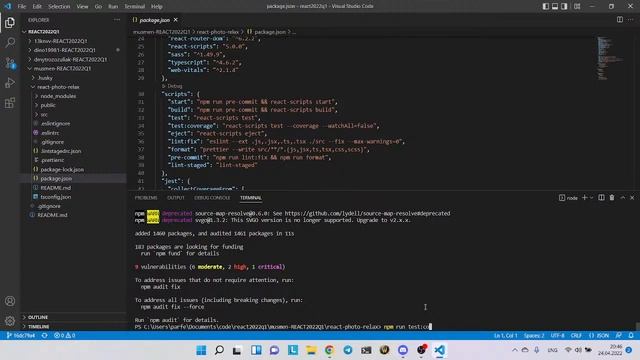Open the Explorer view in activity bar

tap(10, 22)
